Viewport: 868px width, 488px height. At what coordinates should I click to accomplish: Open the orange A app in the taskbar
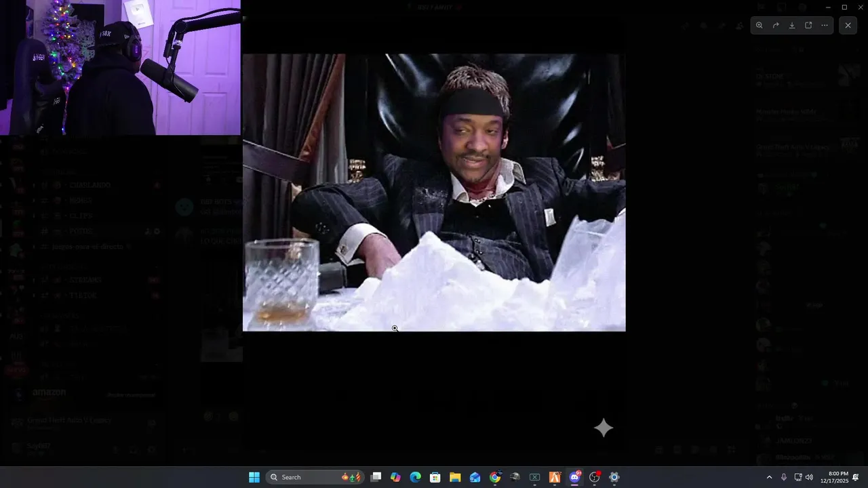click(555, 477)
